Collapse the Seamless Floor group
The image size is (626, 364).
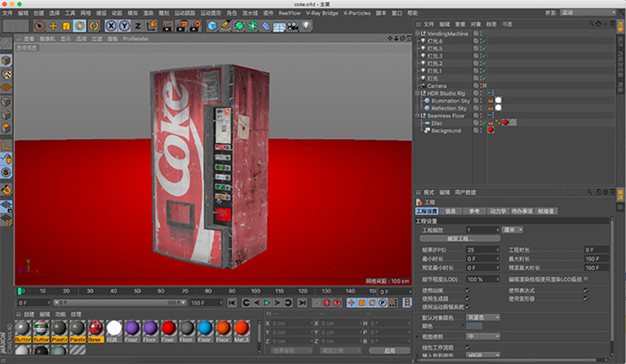pos(418,115)
